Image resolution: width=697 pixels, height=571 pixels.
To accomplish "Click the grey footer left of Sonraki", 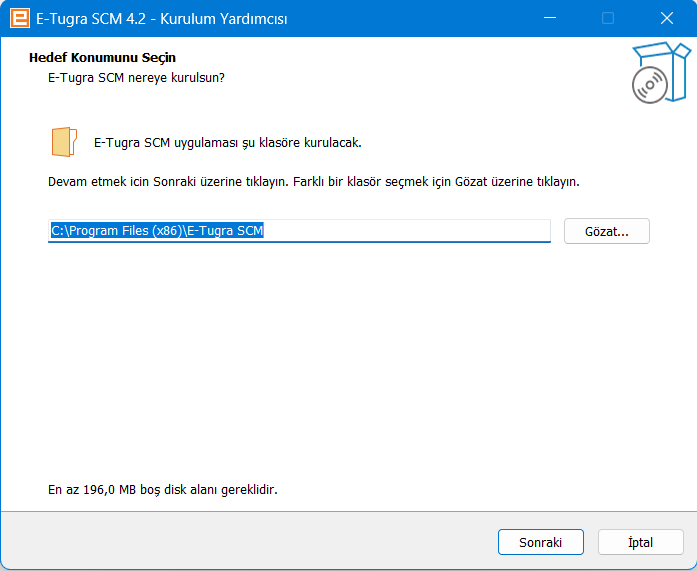I will 250,542.
